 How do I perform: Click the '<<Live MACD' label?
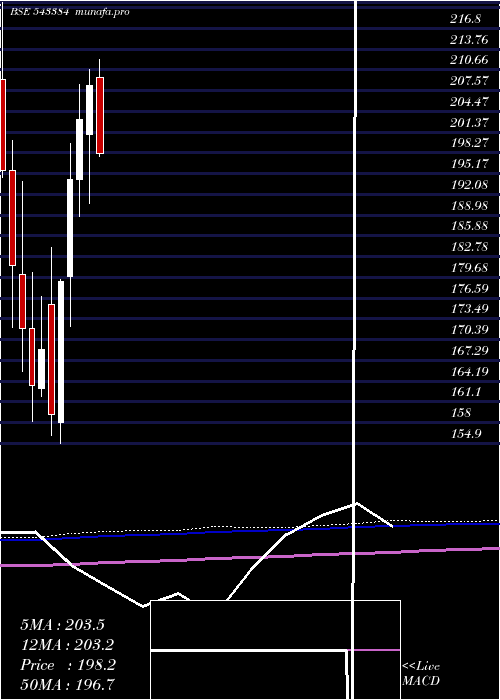[421, 674]
